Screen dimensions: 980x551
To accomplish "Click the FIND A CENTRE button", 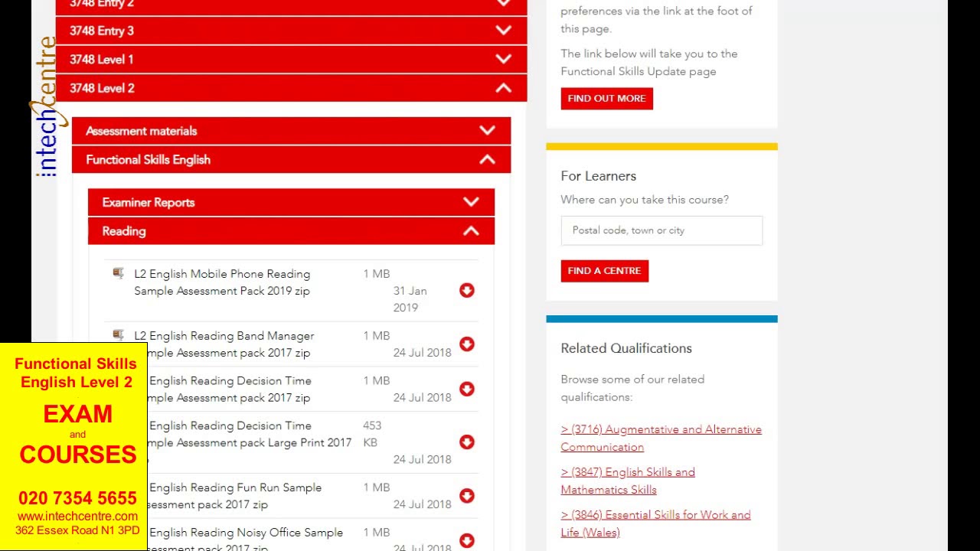I will click(x=604, y=271).
